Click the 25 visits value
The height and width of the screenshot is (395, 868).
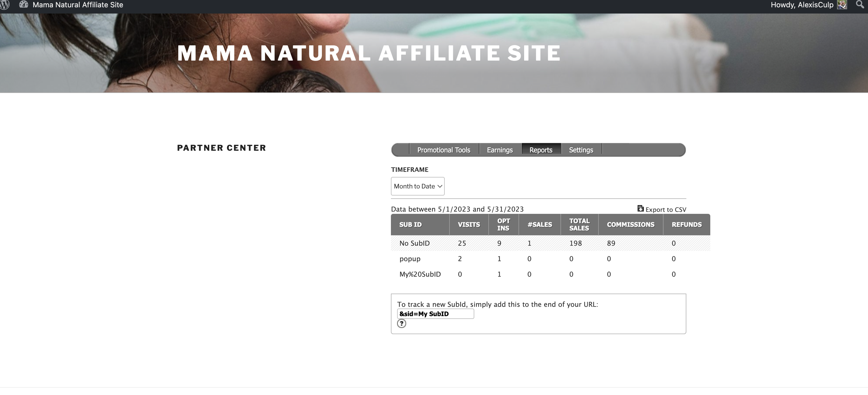(x=462, y=243)
